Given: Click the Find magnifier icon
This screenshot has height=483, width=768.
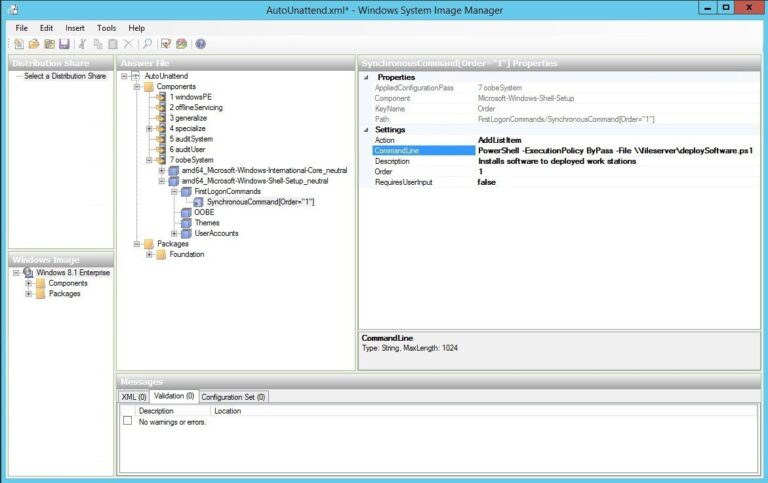Looking at the screenshot, I should point(147,44).
